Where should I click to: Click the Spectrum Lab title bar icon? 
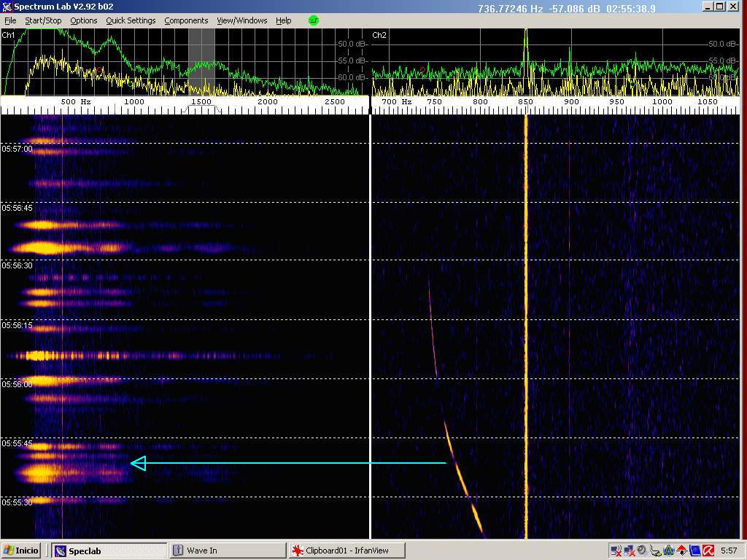click(x=7, y=7)
